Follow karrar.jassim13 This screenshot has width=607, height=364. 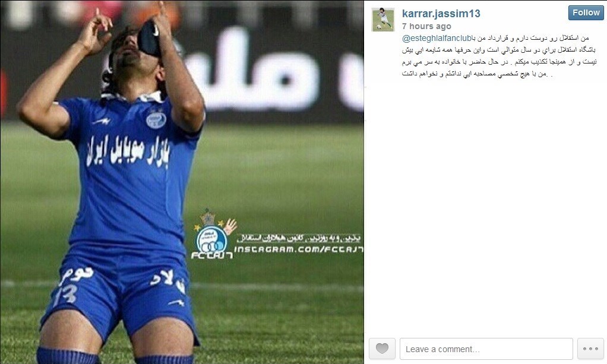point(586,13)
